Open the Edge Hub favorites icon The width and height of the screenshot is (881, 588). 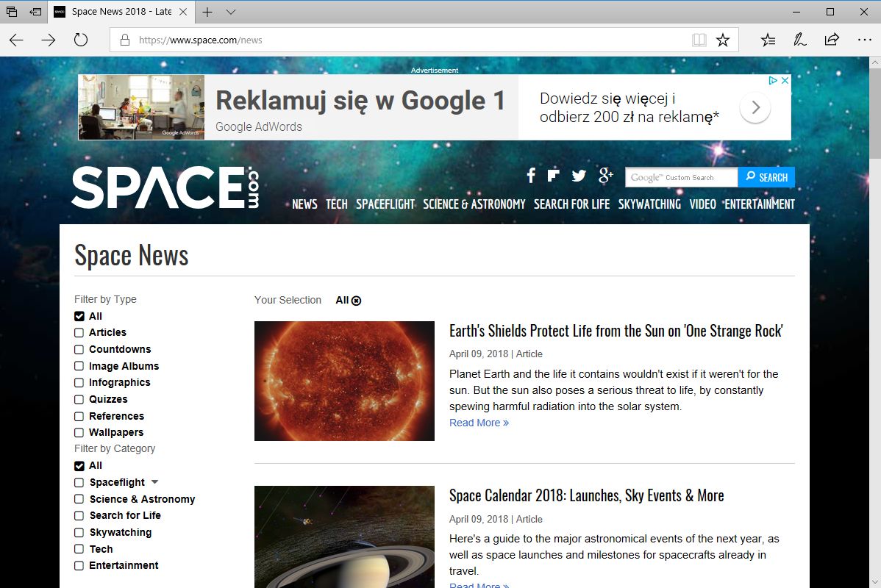(768, 40)
